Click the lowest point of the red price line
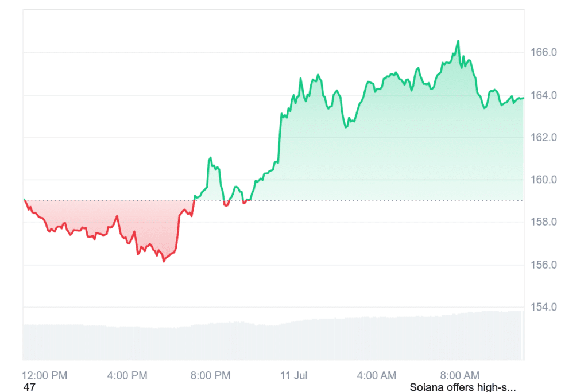 [164, 261]
